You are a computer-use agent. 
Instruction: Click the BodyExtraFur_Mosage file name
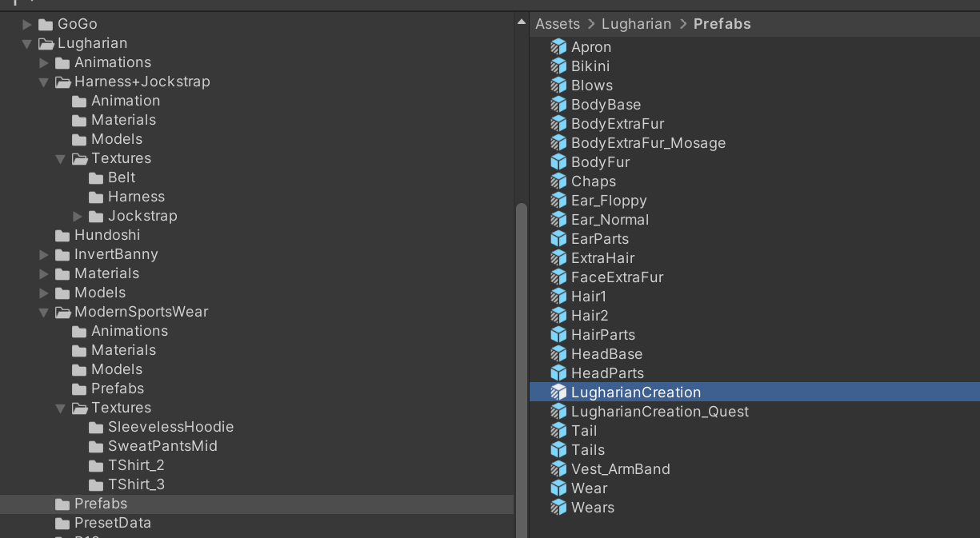[x=648, y=143]
